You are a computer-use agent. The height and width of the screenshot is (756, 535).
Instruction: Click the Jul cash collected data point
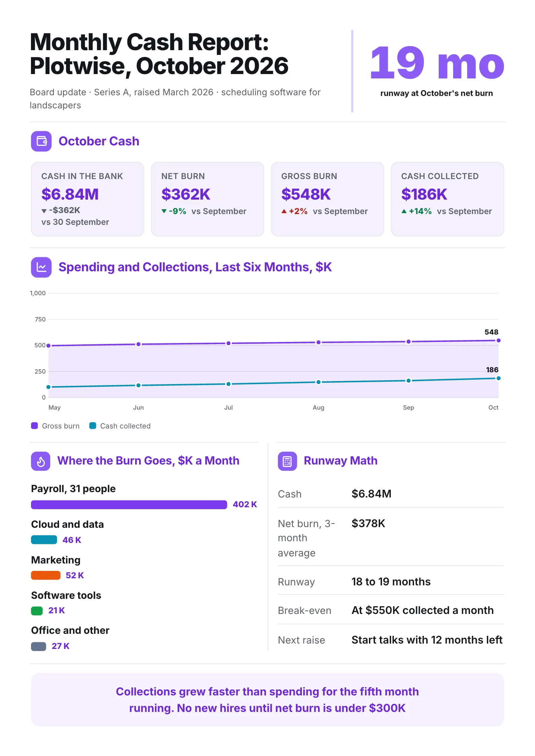tap(228, 384)
